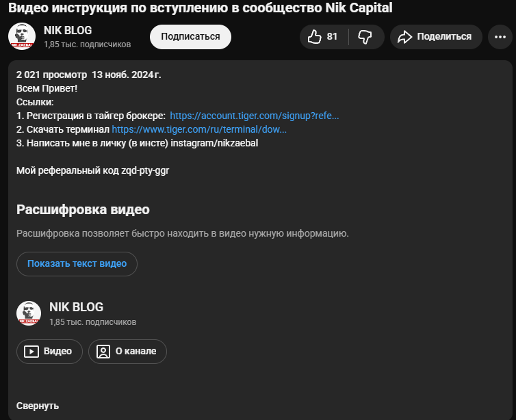
Task: Click NIK BLOG avatar beside Подписаться button
Action: pyautogui.click(x=22, y=37)
